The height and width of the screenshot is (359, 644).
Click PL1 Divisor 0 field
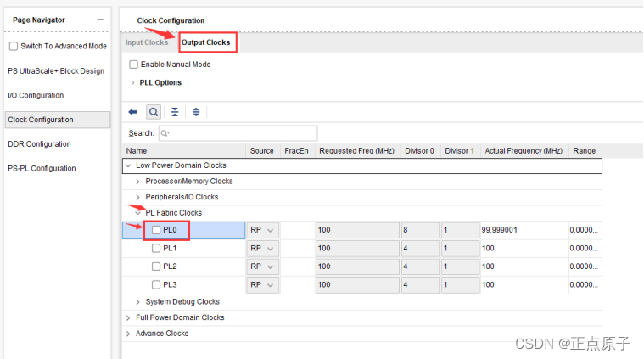[420, 248]
